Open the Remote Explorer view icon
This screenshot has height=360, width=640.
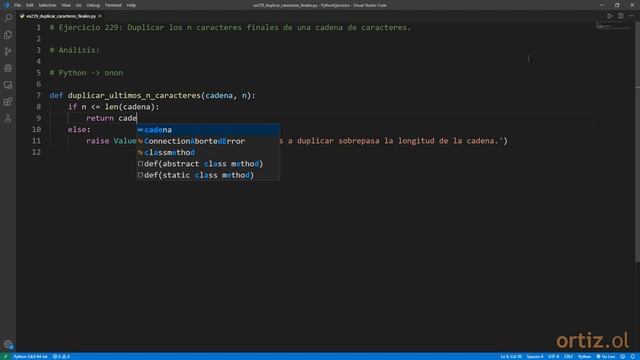[x=8, y=85]
